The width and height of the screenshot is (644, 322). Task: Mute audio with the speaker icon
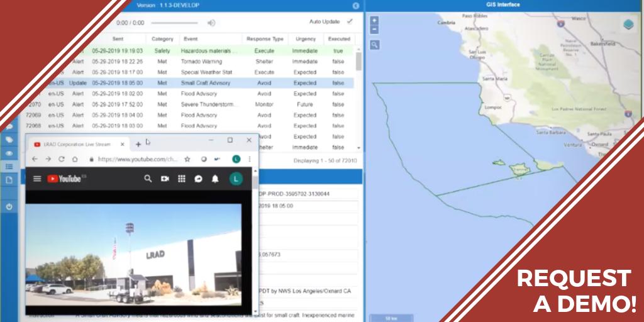[211, 23]
